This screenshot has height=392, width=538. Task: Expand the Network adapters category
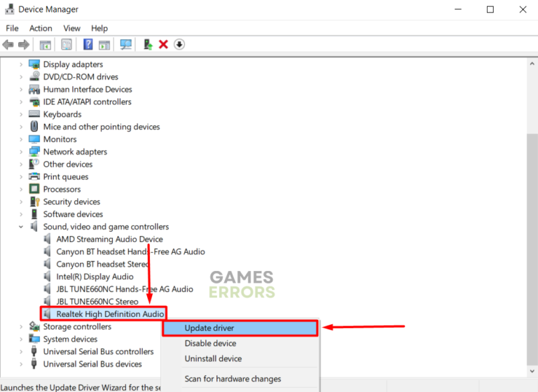click(21, 152)
